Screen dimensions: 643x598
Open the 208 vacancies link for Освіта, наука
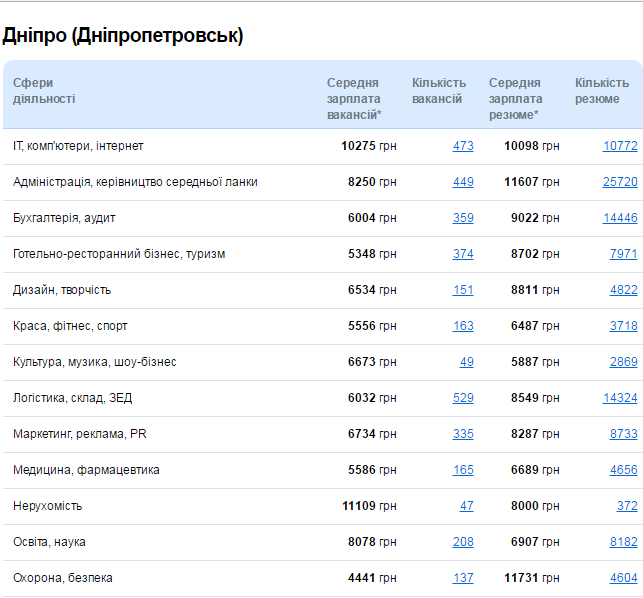point(463,542)
